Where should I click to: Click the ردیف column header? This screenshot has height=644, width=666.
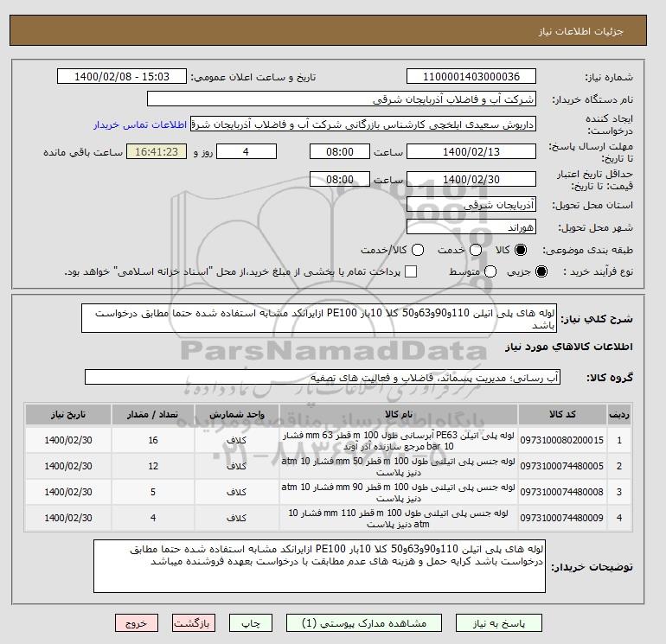point(618,414)
